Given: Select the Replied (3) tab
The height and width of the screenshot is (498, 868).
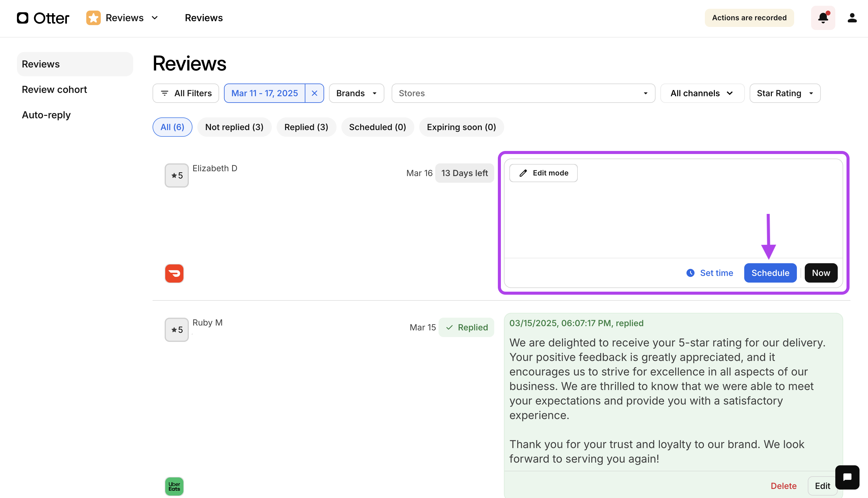Looking at the screenshot, I should pos(306,127).
